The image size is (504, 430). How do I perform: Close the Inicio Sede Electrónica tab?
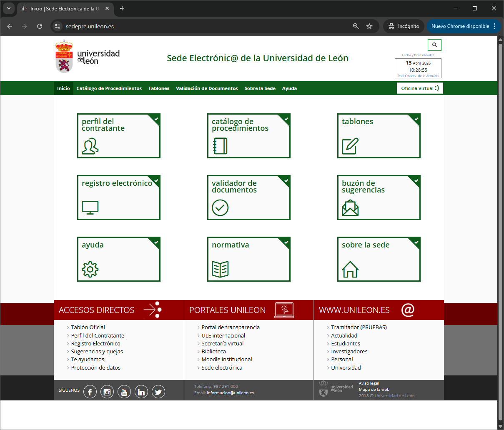coord(107,8)
